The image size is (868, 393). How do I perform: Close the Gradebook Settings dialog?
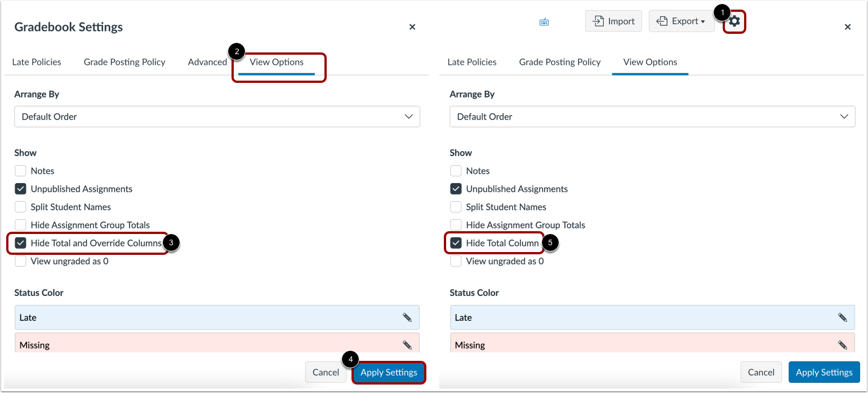click(x=412, y=27)
